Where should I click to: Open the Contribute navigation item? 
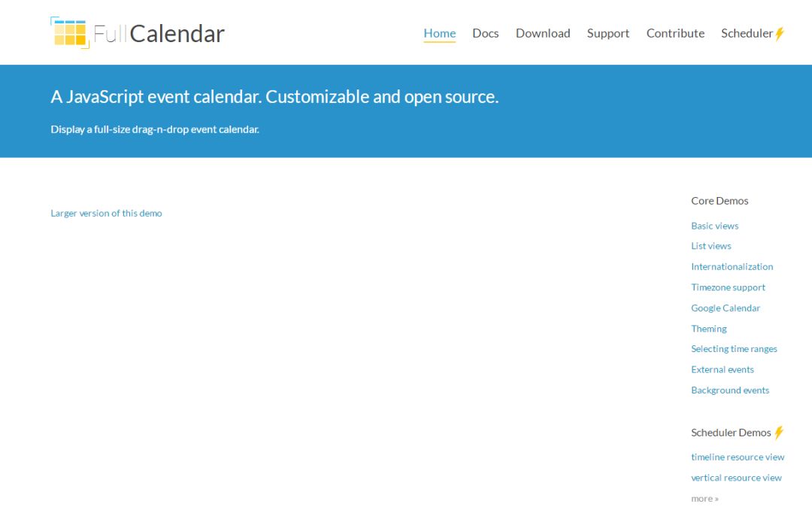(675, 33)
